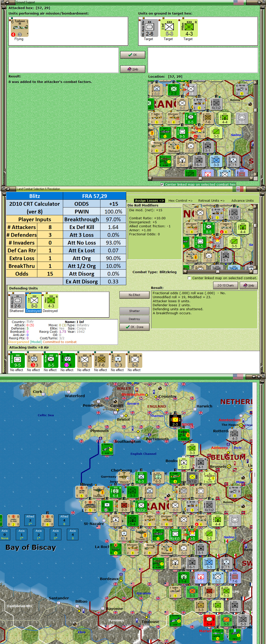Select the Axis 1 sea box section
Image resolution: width=266 pixels, height=644 pixels.
tap(22, 534)
